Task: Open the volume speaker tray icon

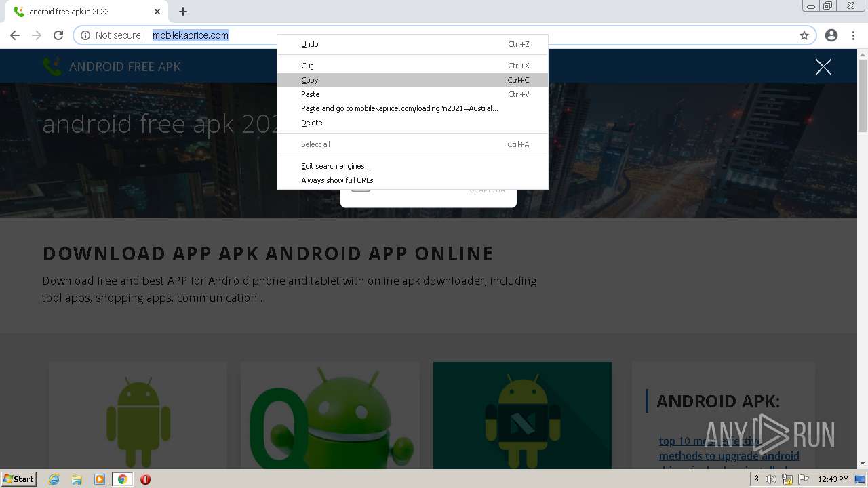Action: (771, 479)
